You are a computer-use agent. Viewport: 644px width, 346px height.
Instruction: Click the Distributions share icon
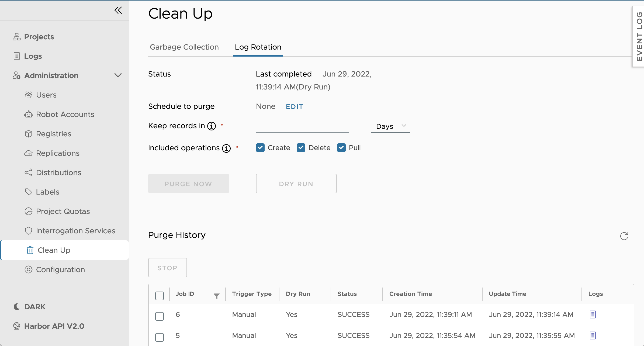click(29, 172)
